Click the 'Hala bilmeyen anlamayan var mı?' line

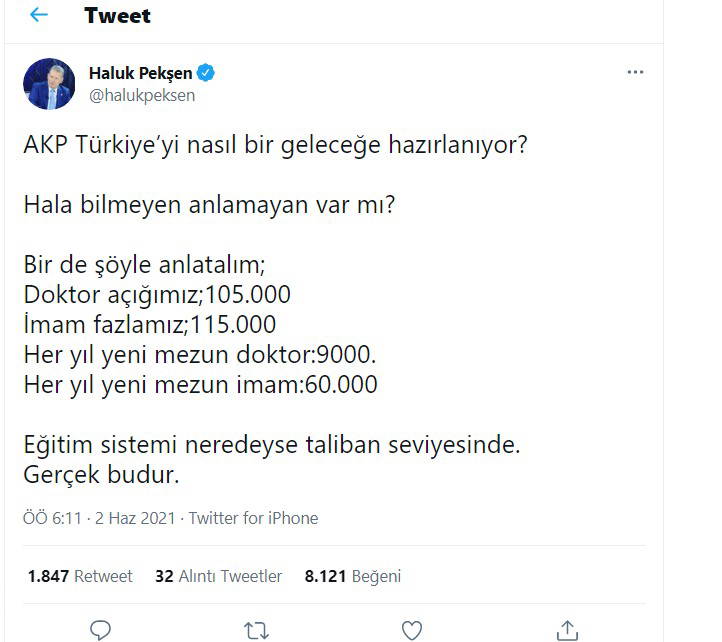point(209,206)
